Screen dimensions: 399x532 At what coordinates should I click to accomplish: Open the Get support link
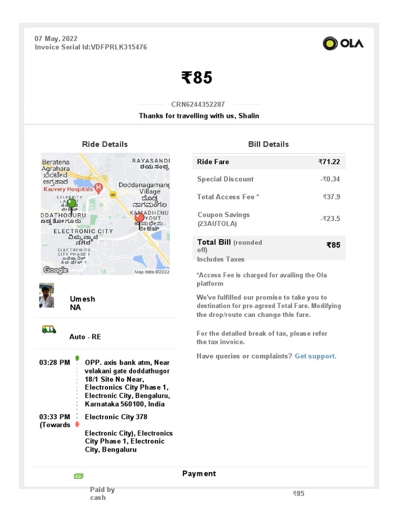click(315, 356)
